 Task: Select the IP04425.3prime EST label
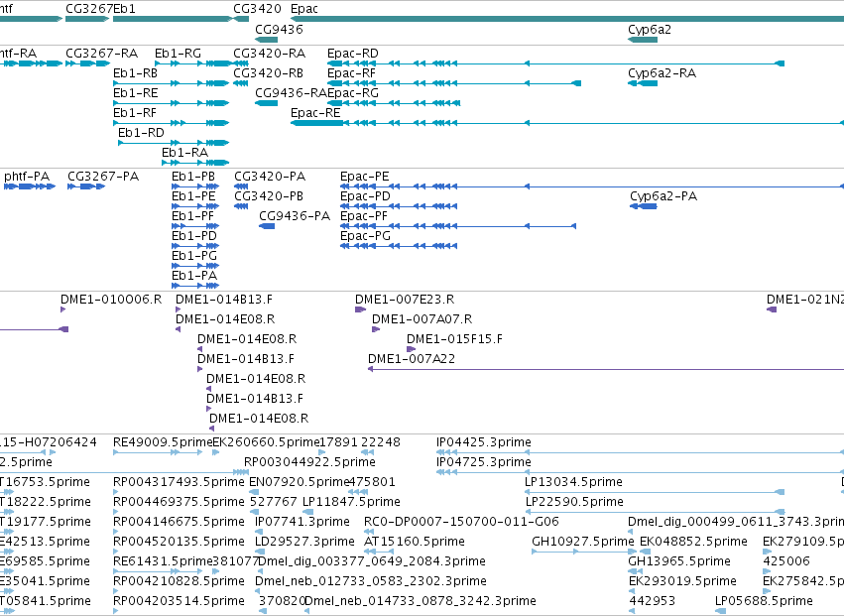[484, 442]
